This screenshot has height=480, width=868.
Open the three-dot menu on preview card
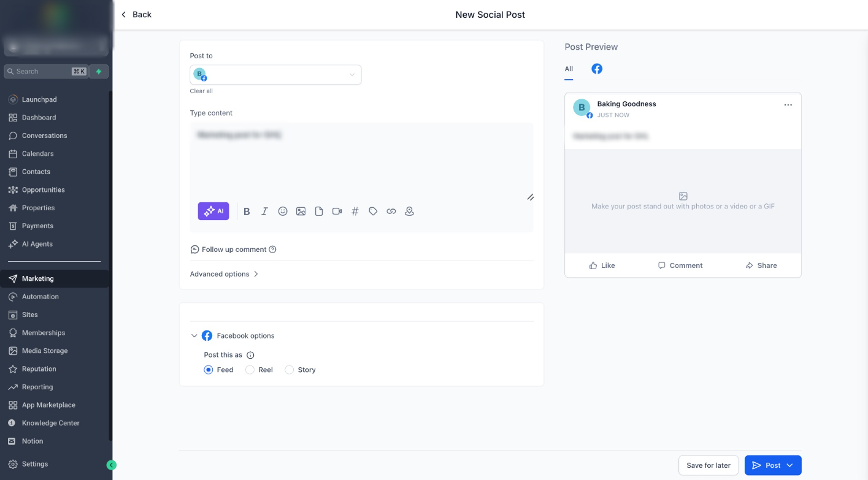788,105
